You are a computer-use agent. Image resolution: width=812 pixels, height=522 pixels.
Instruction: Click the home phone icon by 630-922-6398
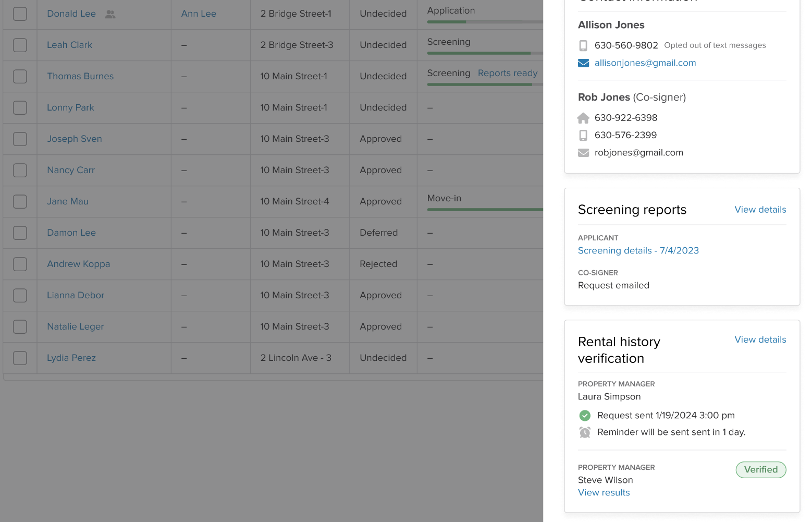coord(583,118)
